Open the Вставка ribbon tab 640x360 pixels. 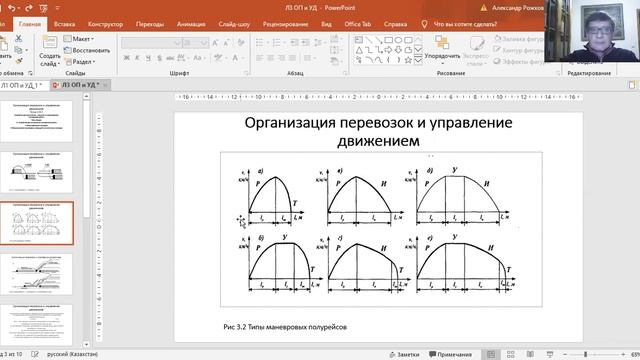(64, 24)
